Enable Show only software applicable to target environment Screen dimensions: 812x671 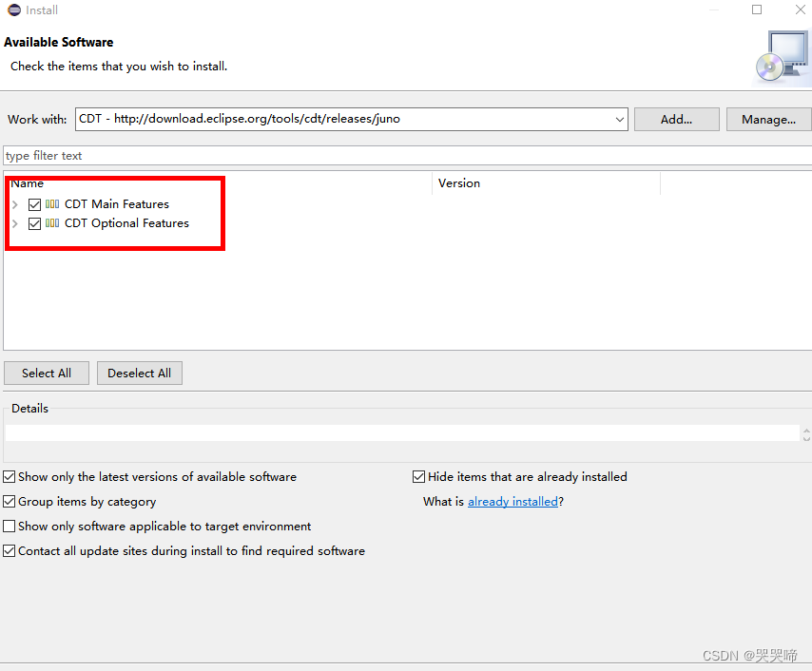pos(10,526)
